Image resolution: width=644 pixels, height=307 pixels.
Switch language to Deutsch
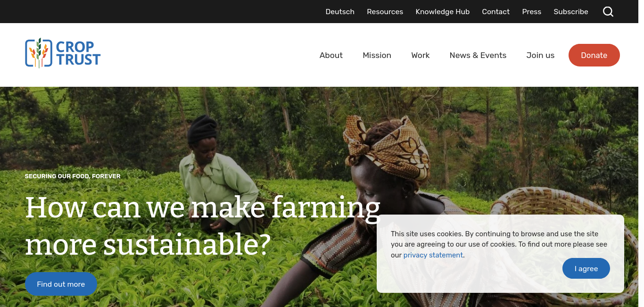(340, 12)
